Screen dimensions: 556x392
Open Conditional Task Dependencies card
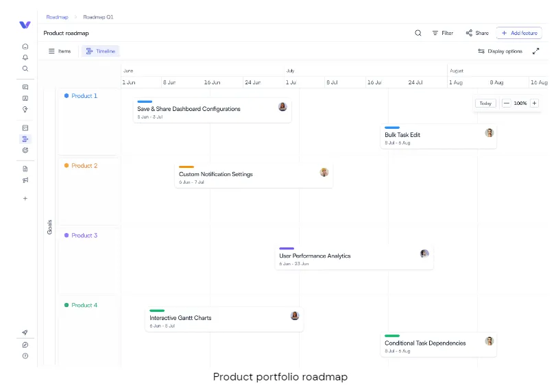439,345
